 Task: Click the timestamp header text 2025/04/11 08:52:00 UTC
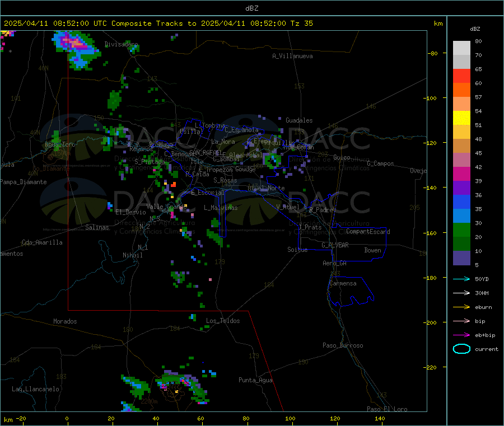click(55, 24)
